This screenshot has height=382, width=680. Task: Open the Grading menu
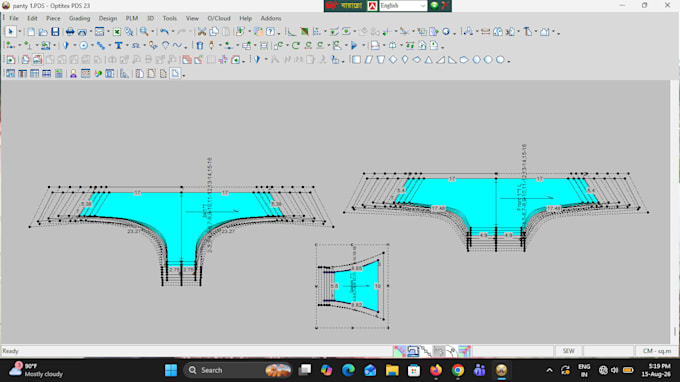pyautogui.click(x=79, y=18)
